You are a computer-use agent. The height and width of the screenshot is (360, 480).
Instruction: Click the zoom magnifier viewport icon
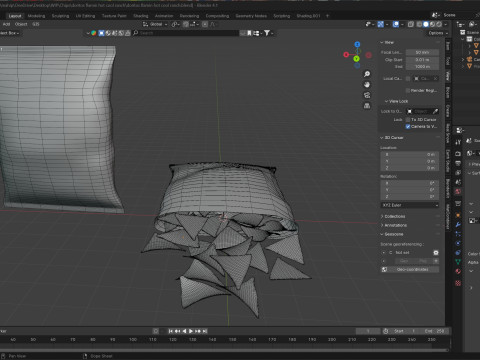click(x=367, y=74)
